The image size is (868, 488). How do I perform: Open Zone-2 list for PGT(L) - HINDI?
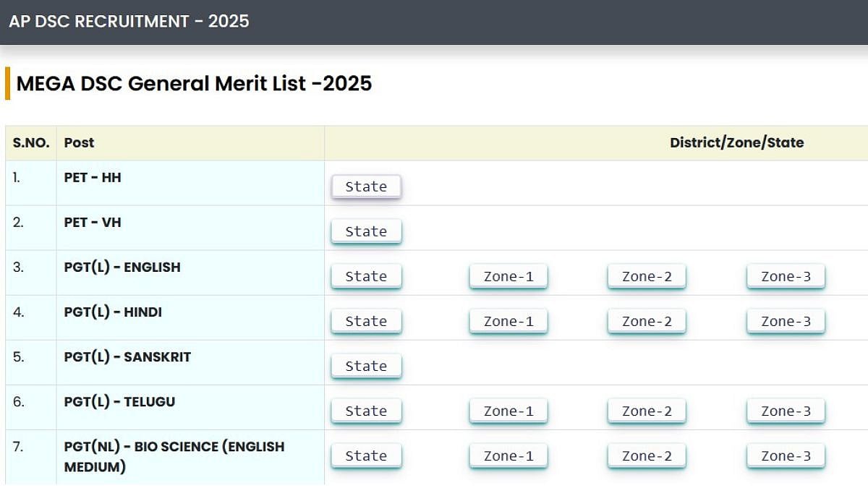pos(647,321)
